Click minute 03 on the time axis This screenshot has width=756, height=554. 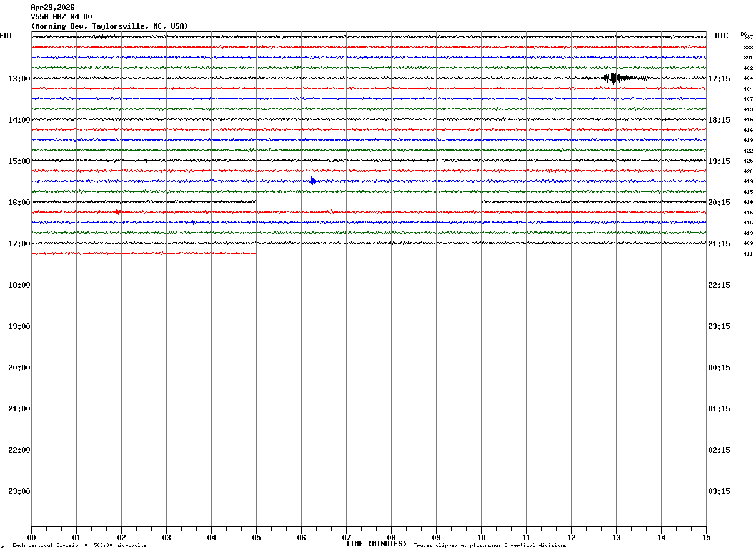pyautogui.click(x=166, y=538)
